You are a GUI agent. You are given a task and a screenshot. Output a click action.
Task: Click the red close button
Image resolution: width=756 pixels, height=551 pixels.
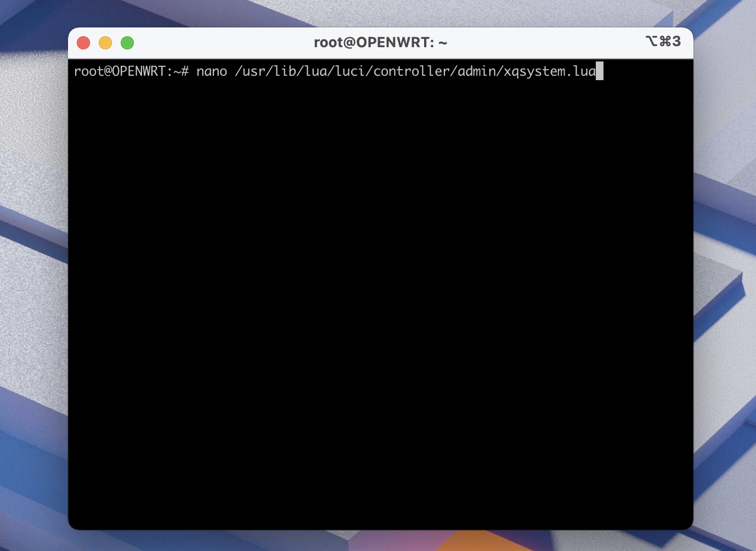83,42
